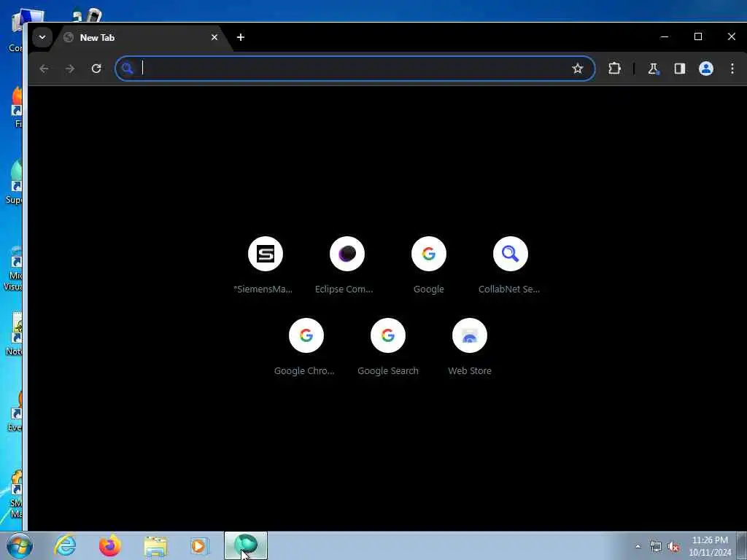This screenshot has width=747, height=560.
Task: Open the SiemensMa... shortcut tile
Action: tap(266, 265)
